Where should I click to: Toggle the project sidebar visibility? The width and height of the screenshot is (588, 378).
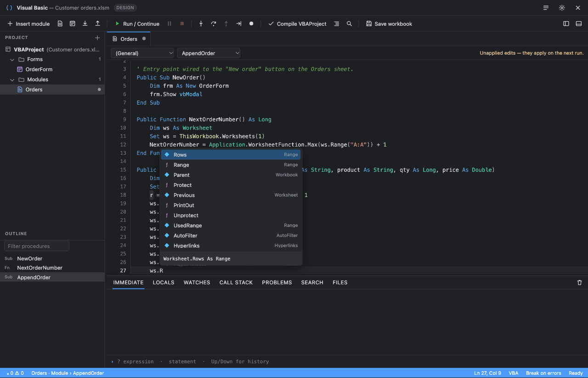(x=566, y=24)
